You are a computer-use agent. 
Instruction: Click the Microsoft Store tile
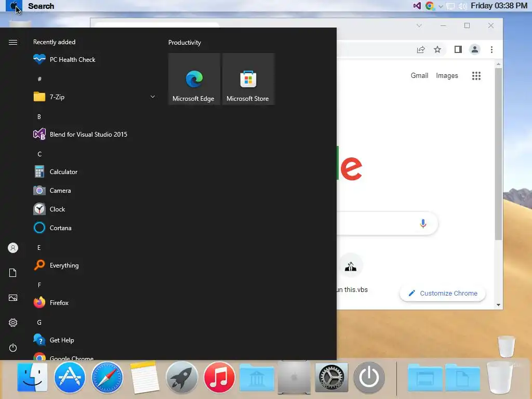[248, 79]
